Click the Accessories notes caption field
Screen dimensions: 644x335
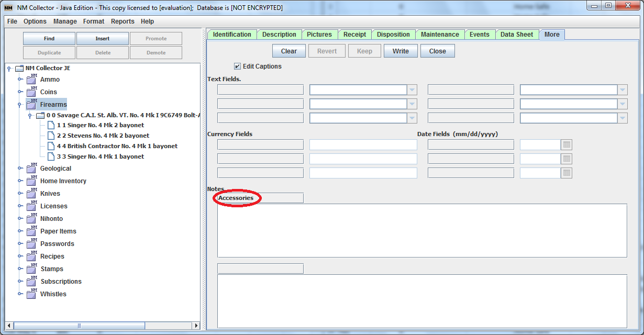[260, 198]
